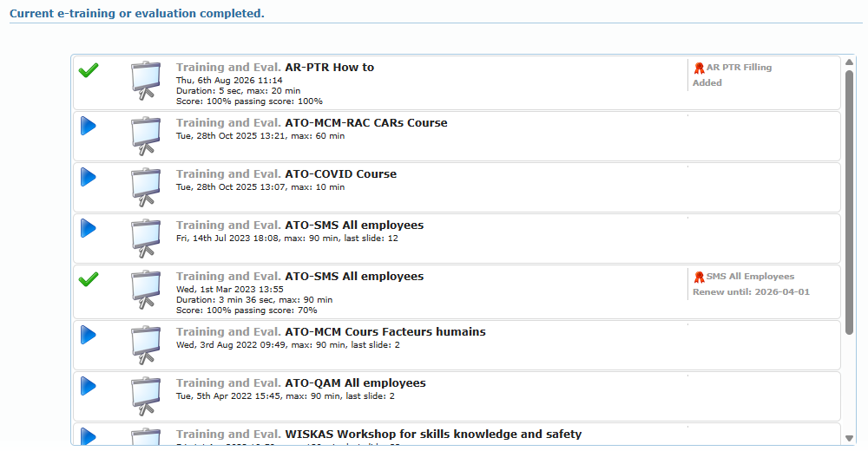Click presentation icon of ATO-SMS row last slide 12

(146, 239)
